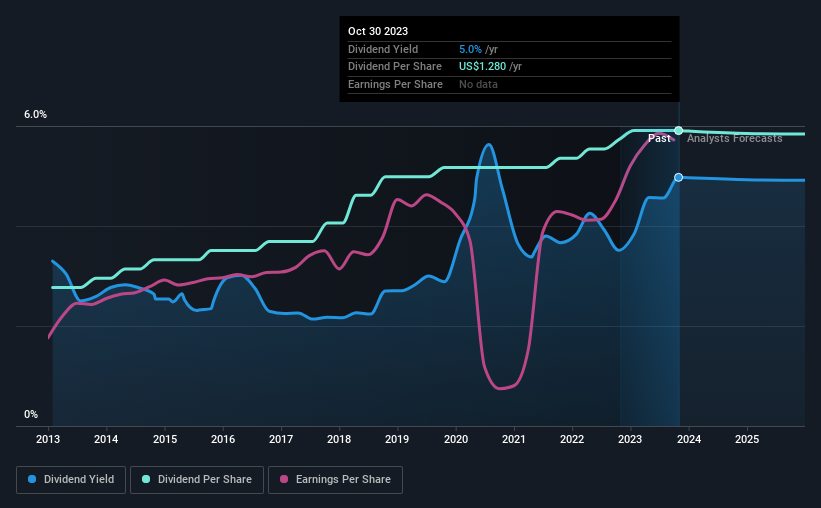
Task: Click the 6.0% y-axis label
Action: click(x=35, y=115)
